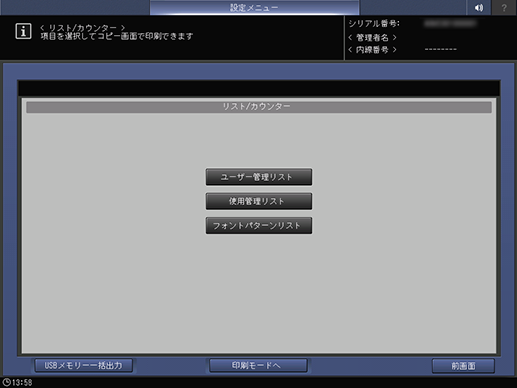Click the 管理者名 label

click(x=372, y=37)
